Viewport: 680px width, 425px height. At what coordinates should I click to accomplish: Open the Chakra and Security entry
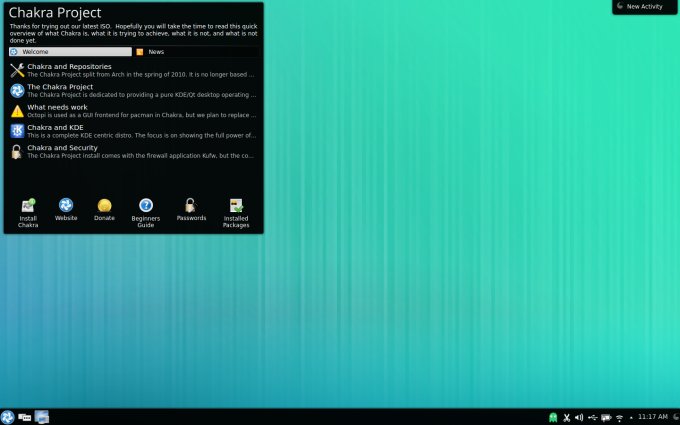pos(134,151)
